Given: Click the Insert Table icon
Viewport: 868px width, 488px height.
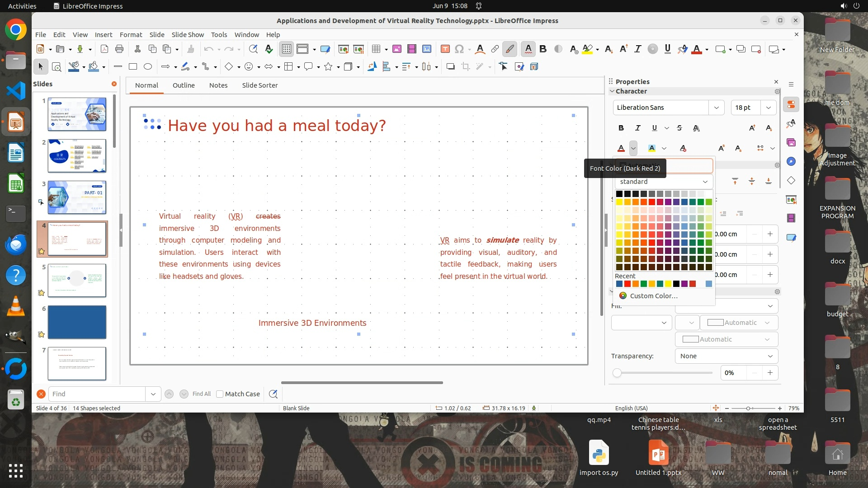Looking at the screenshot, I should click(x=376, y=49).
